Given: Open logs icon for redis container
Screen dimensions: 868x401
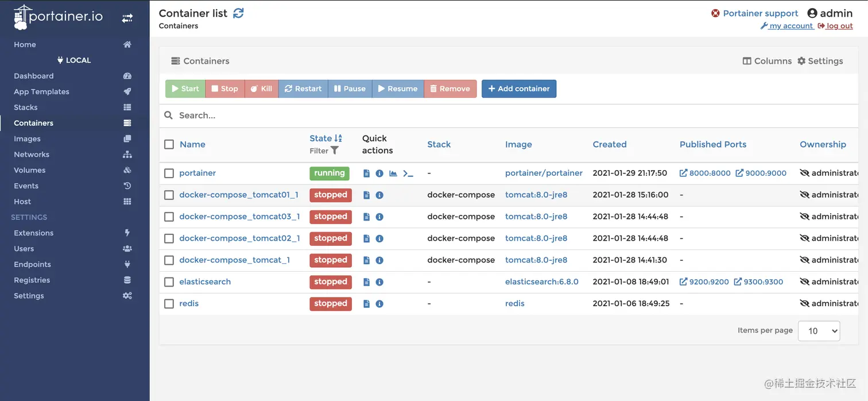Looking at the screenshot, I should point(367,304).
